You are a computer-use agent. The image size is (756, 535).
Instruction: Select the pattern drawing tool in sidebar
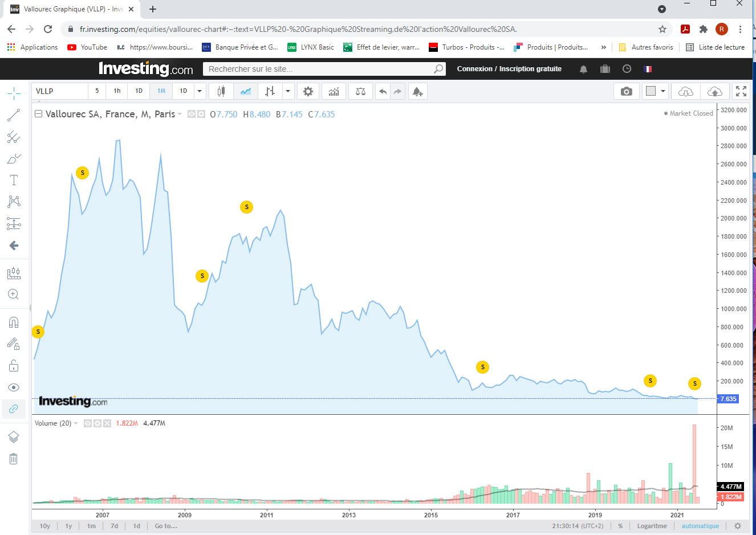pyautogui.click(x=14, y=202)
